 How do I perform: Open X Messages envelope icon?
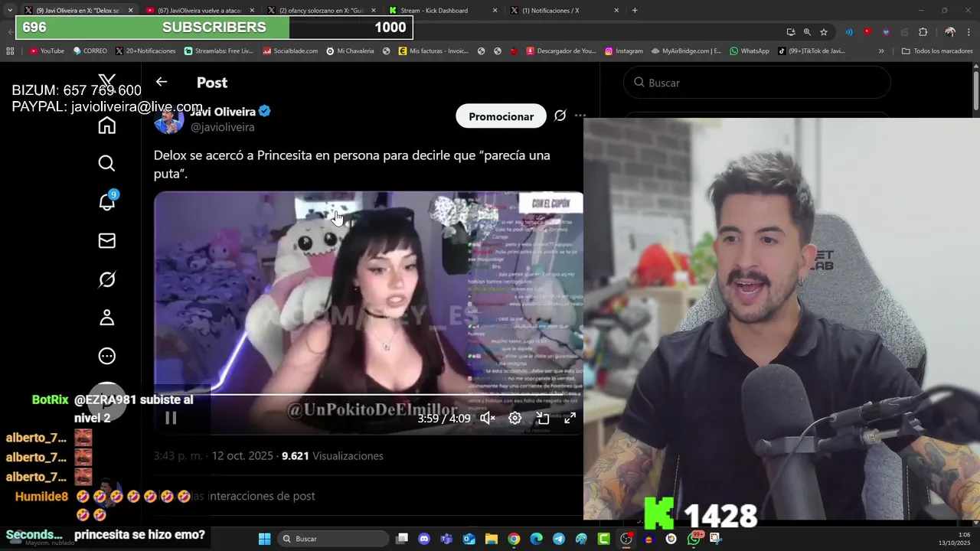[x=107, y=240]
